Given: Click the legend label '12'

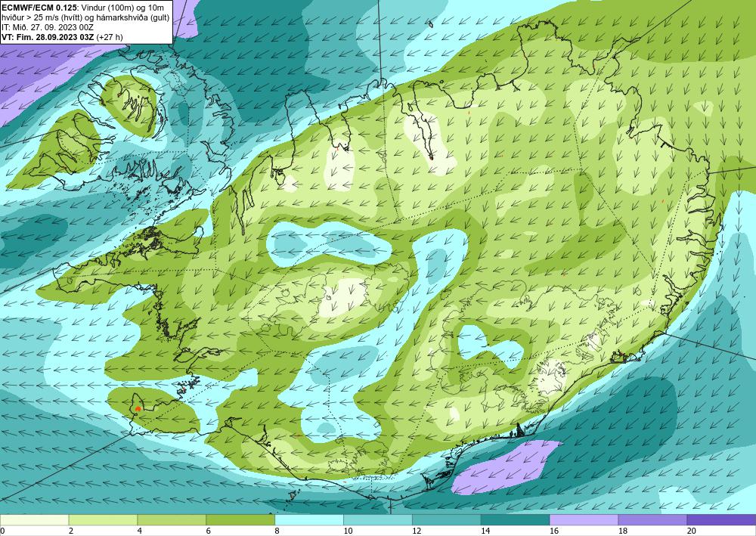Looking at the screenshot, I should (416, 531).
